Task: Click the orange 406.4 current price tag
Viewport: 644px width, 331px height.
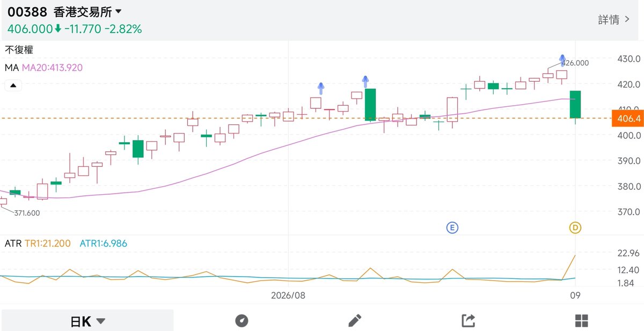Action: click(x=627, y=118)
